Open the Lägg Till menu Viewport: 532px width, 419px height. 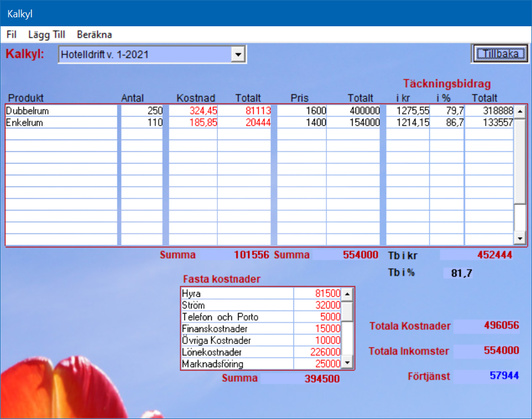click(x=46, y=35)
